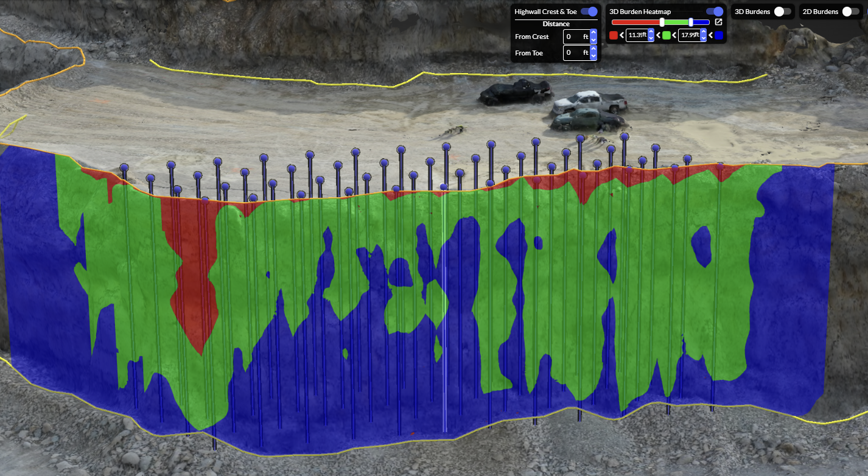
Task: Enable the 3D Burdens toggle
Action: click(x=782, y=12)
